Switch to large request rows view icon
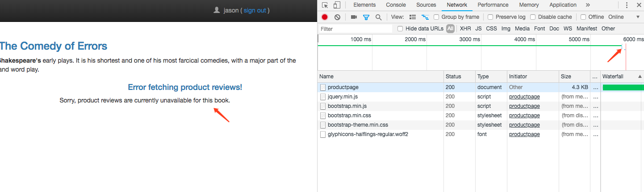The height and width of the screenshot is (192, 644). click(413, 17)
